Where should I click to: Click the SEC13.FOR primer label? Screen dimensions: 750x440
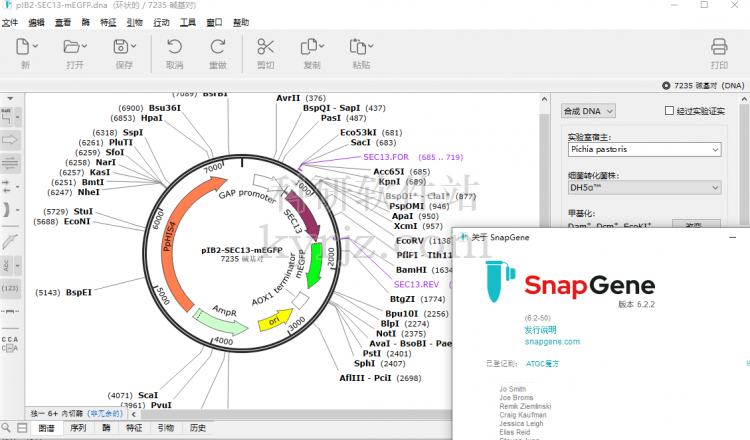point(386,157)
